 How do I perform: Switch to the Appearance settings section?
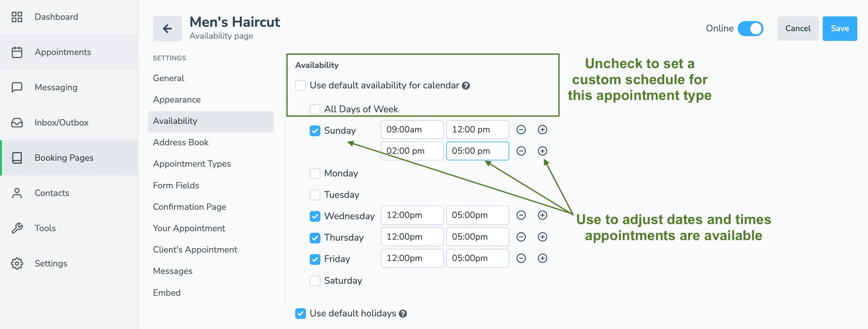(177, 99)
